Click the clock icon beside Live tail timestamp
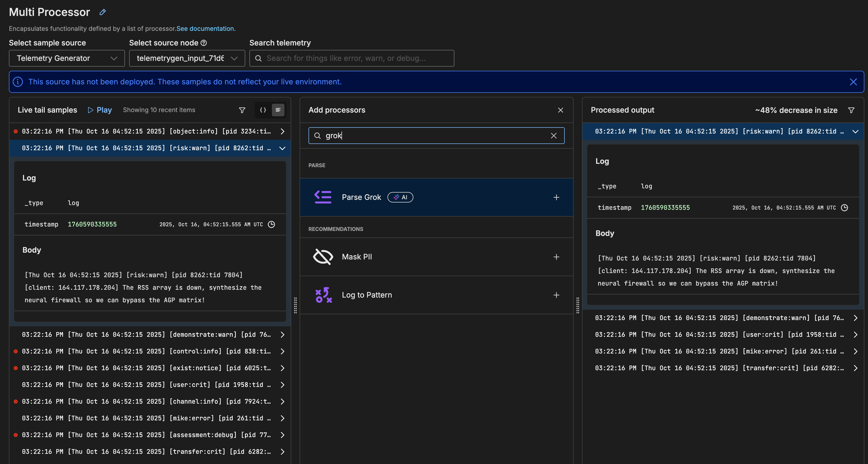 click(x=271, y=224)
